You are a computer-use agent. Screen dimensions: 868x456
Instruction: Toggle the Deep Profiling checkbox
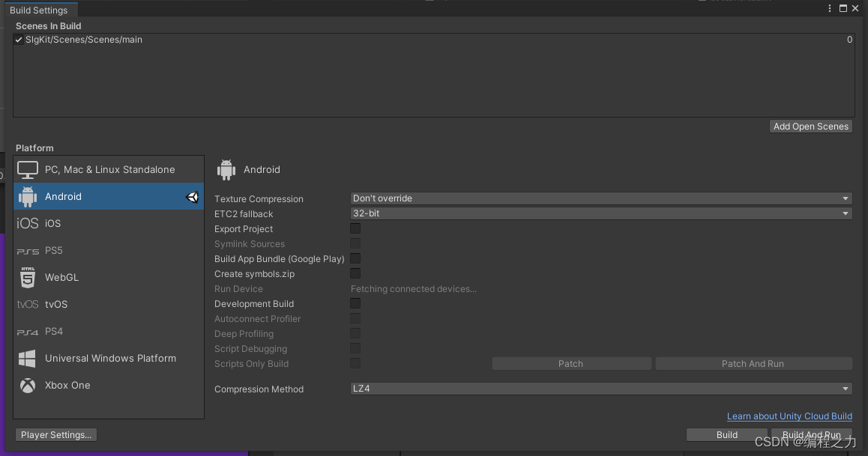(x=355, y=333)
